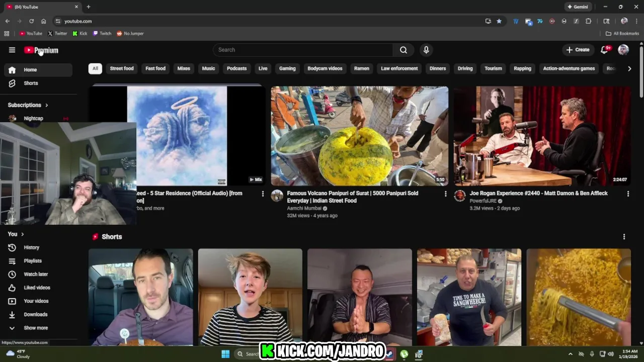Screen dimensions: 644x362
Task: Open Shorts from the sidebar
Action: pos(38,83)
